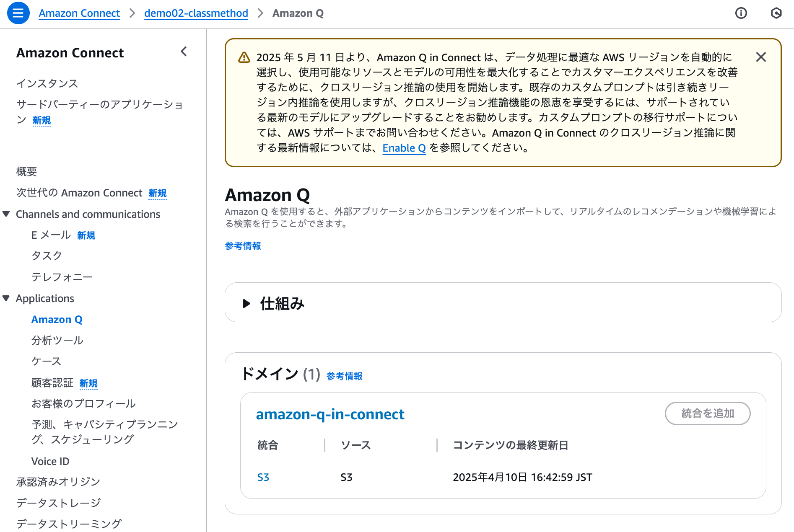
Task: Click the Amazon Q page heading
Action: 267,195
